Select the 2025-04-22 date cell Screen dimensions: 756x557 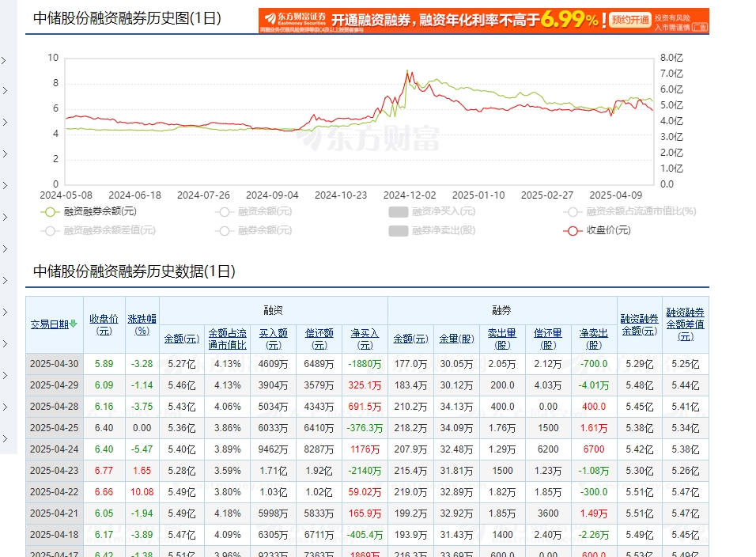55,492
